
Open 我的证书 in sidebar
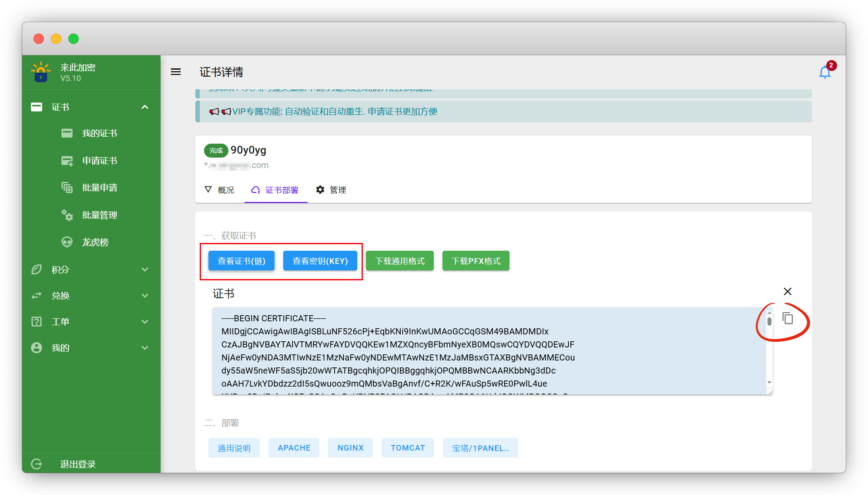(x=99, y=134)
